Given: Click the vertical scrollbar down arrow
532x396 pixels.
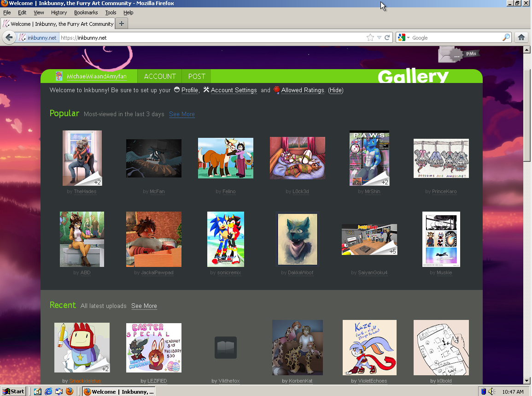Looking at the screenshot, I should 526,381.
